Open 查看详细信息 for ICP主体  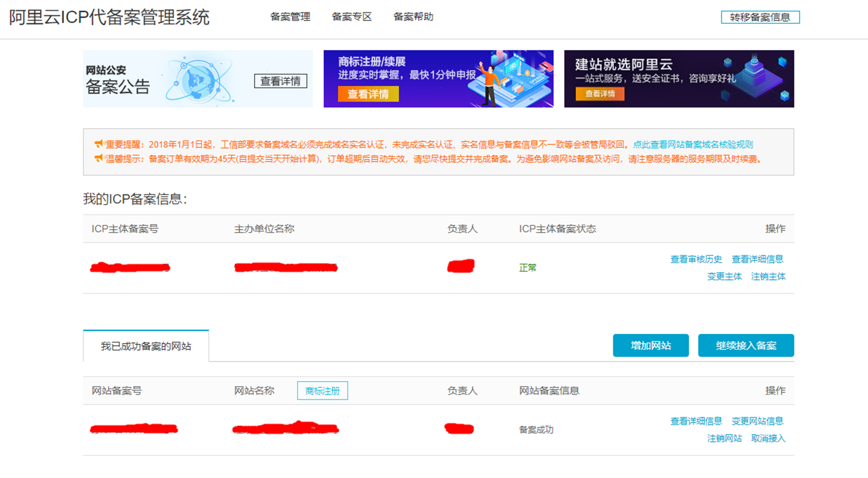[x=757, y=260]
